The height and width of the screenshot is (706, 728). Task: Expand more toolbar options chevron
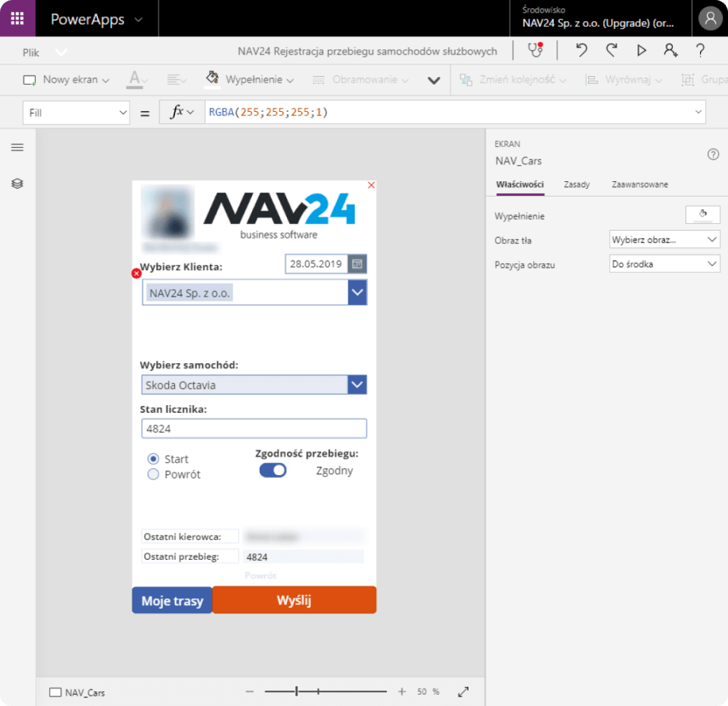(x=433, y=80)
